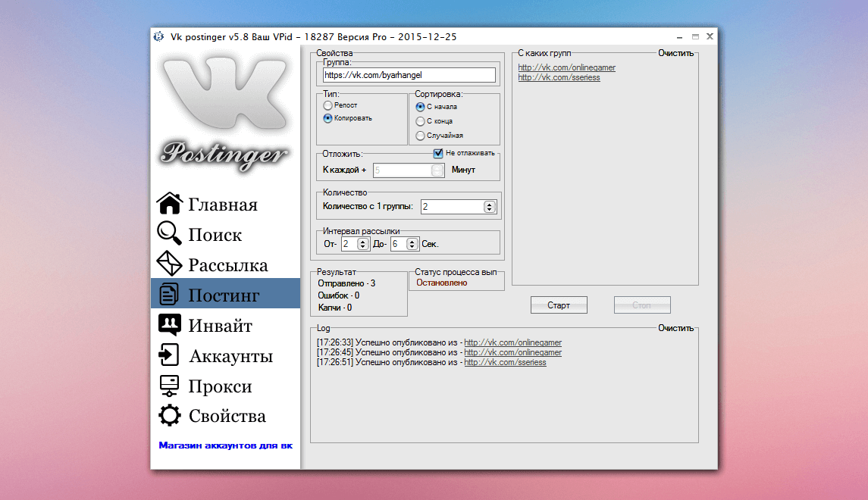This screenshot has height=500, width=868.
Task: Click the Свойства gear icon
Action: point(169,415)
